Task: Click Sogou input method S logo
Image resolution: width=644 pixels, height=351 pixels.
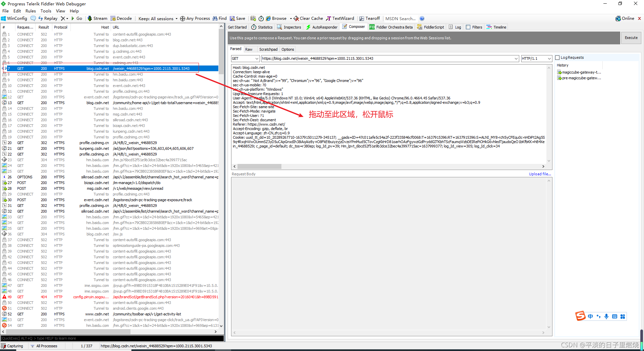Action: 580,316
